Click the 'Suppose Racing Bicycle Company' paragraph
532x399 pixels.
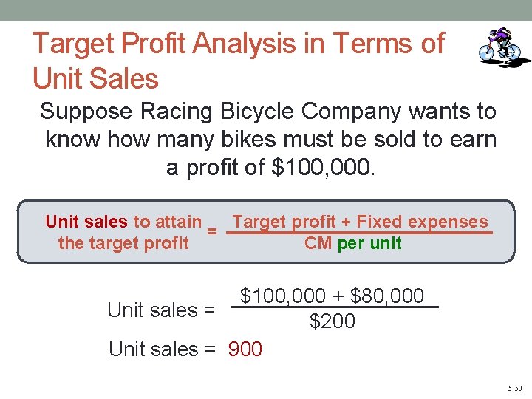pyautogui.click(x=268, y=139)
